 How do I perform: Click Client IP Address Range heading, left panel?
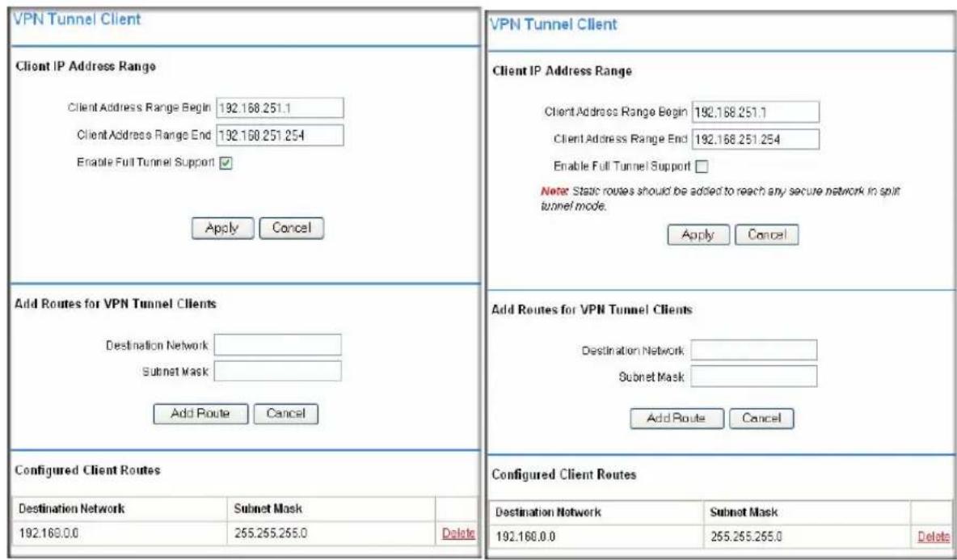(x=86, y=66)
